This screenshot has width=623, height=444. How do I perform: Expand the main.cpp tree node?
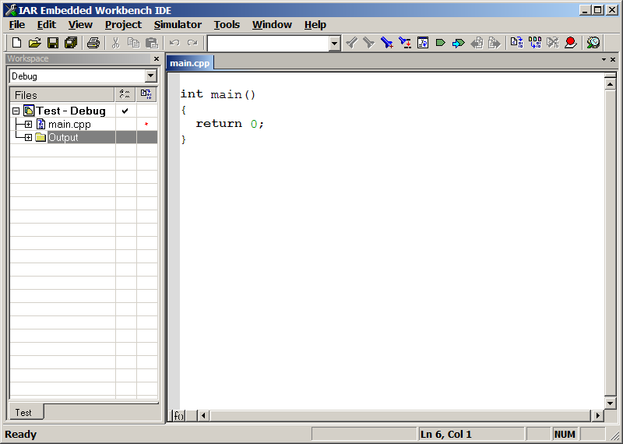(x=28, y=124)
